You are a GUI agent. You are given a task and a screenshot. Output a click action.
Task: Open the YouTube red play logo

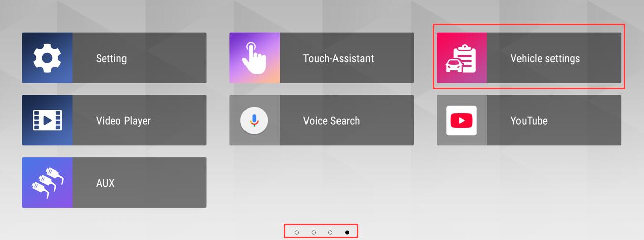[x=462, y=120]
